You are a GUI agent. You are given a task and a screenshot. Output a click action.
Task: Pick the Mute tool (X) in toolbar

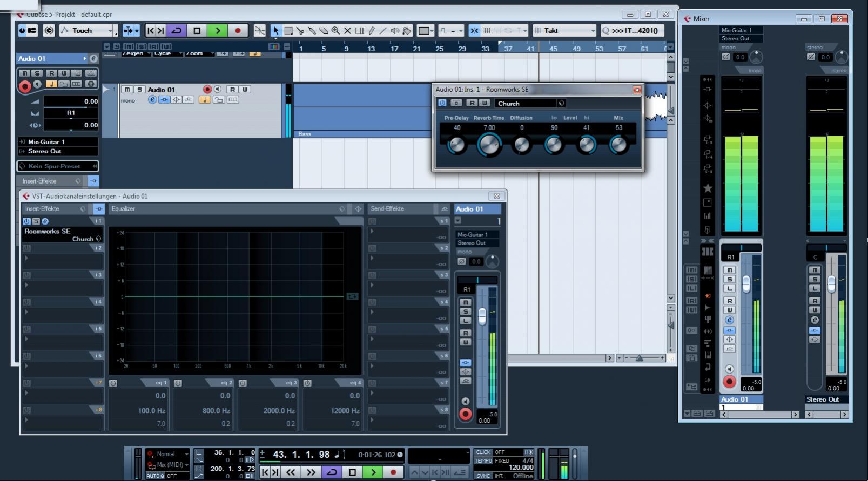click(347, 31)
